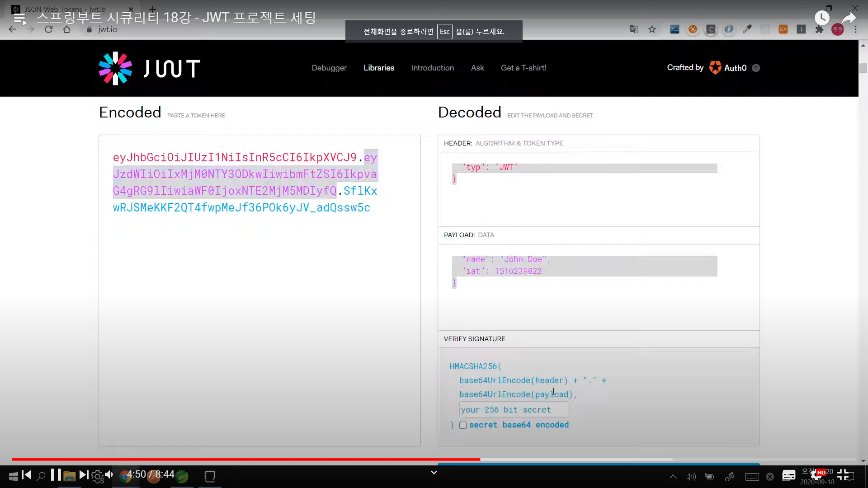Click the Watch later clock icon

(822, 18)
